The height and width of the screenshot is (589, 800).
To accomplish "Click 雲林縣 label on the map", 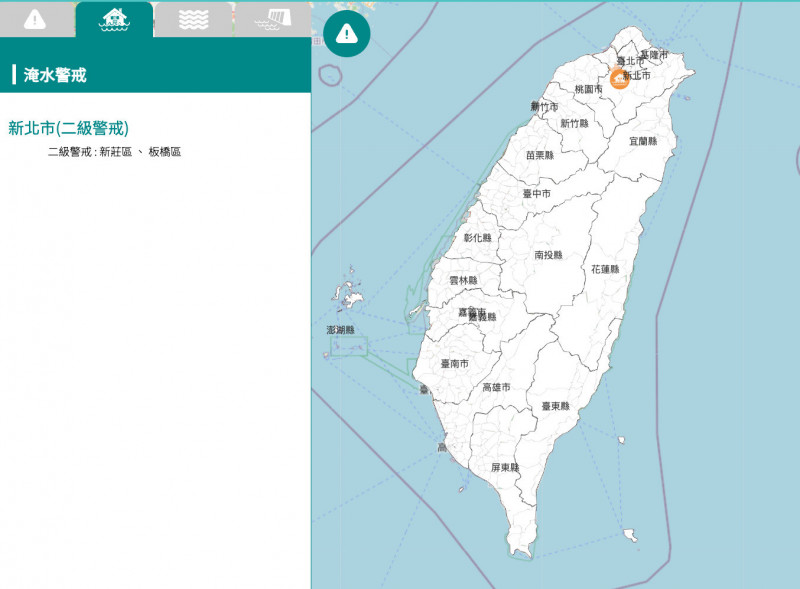I will coord(463,281).
